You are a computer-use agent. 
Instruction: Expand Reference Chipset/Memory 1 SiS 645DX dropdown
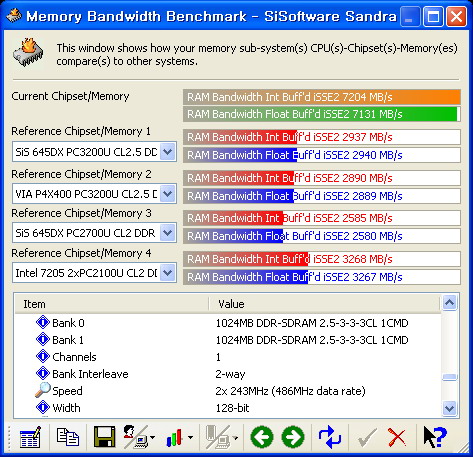[168, 152]
